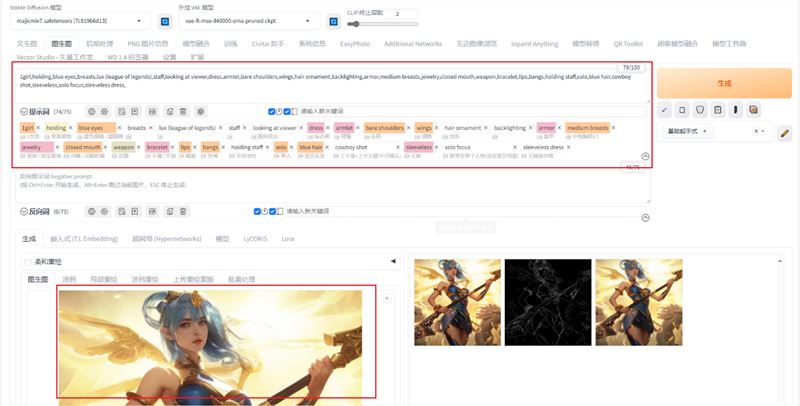
Task: Open the QR Toolkit tab
Action: point(628,44)
